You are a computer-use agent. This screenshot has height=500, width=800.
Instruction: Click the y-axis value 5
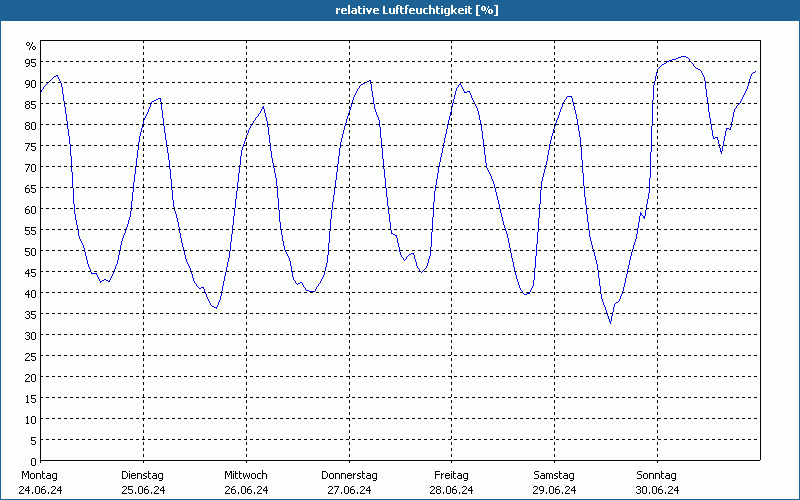34,440
